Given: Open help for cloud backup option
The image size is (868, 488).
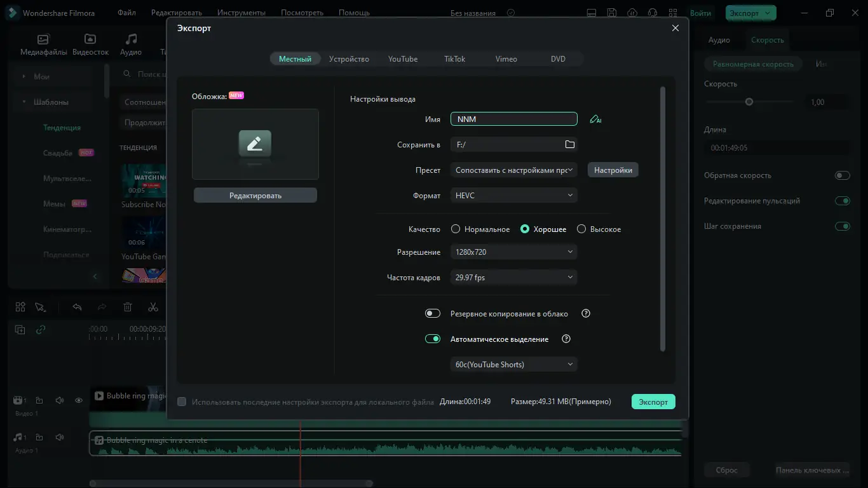Looking at the screenshot, I should click(x=587, y=313).
